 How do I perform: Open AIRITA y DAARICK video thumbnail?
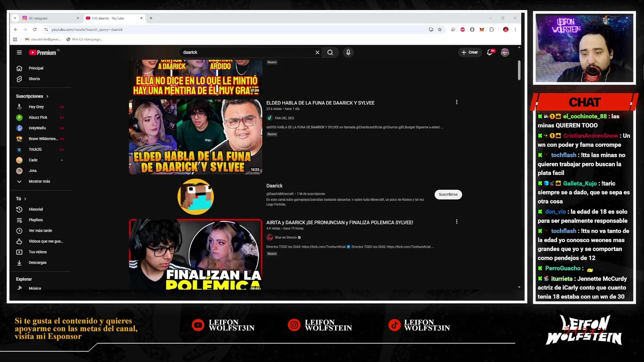[x=195, y=254]
